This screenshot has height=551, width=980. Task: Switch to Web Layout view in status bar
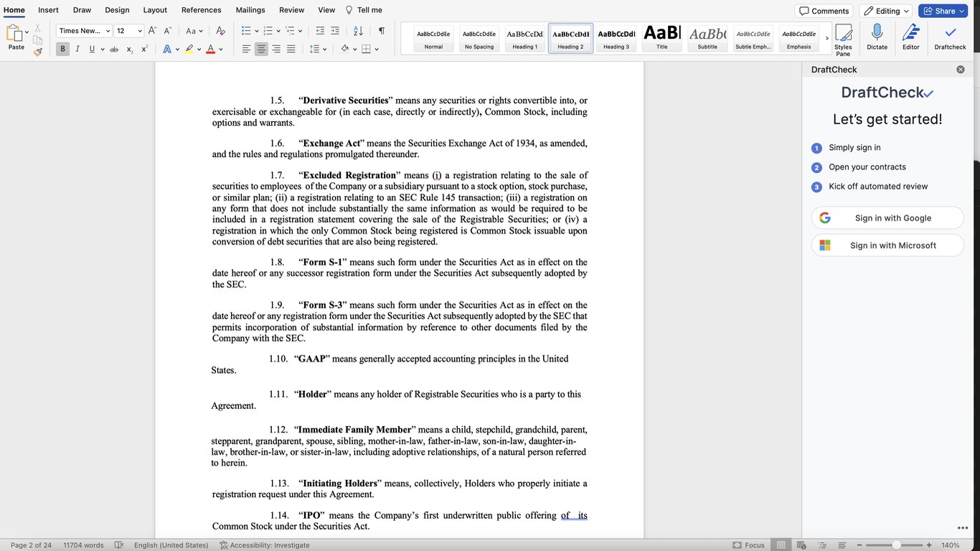point(801,545)
